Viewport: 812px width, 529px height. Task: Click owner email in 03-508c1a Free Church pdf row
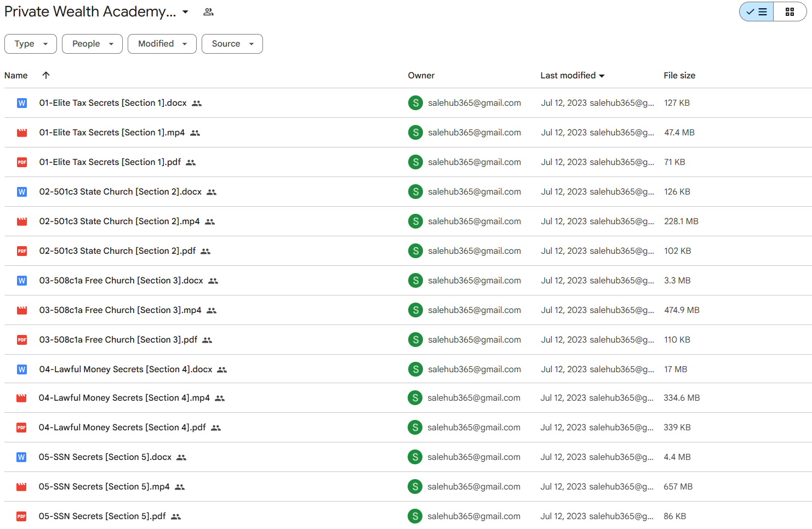(x=474, y=340)
